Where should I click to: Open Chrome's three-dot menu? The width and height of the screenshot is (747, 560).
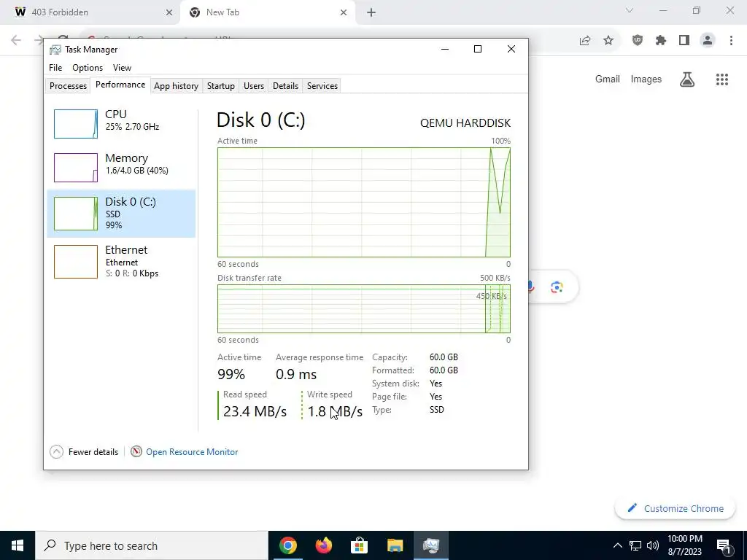pos(731,41)
